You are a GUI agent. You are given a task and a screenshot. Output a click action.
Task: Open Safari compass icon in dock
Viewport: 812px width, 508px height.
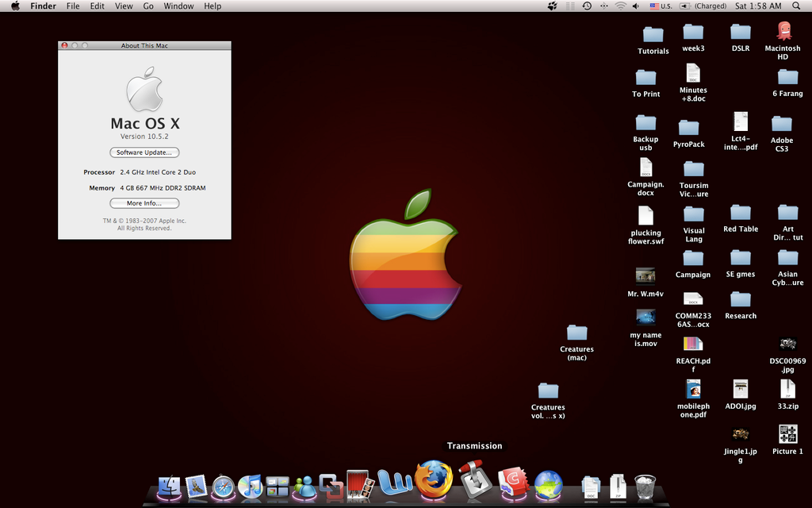(x=223, y=486)
